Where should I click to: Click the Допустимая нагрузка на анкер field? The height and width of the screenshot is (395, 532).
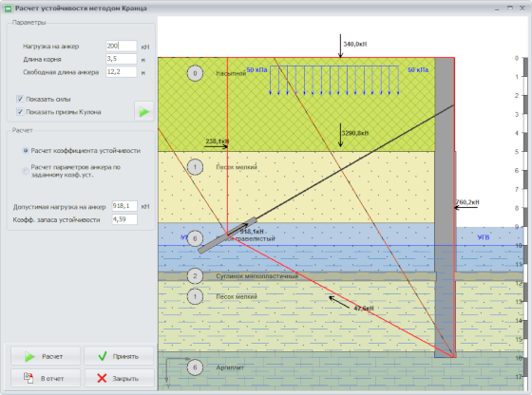[x=124, y=206]
